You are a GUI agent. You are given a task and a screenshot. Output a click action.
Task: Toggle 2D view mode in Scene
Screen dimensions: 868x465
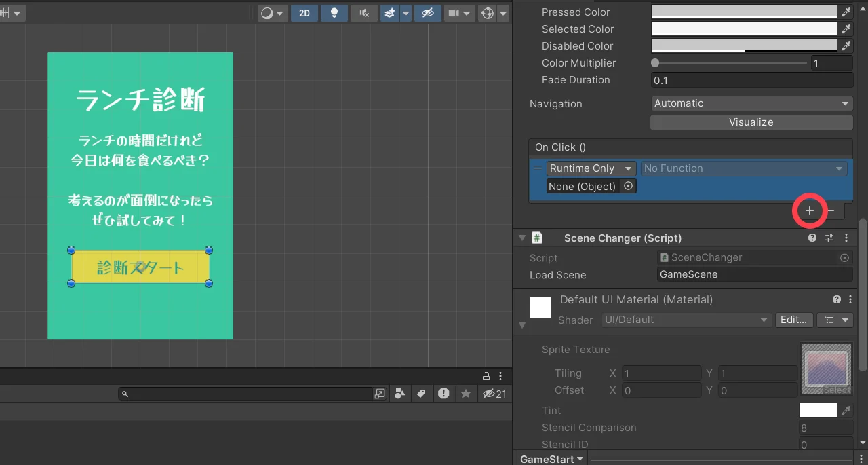[304, 13]
